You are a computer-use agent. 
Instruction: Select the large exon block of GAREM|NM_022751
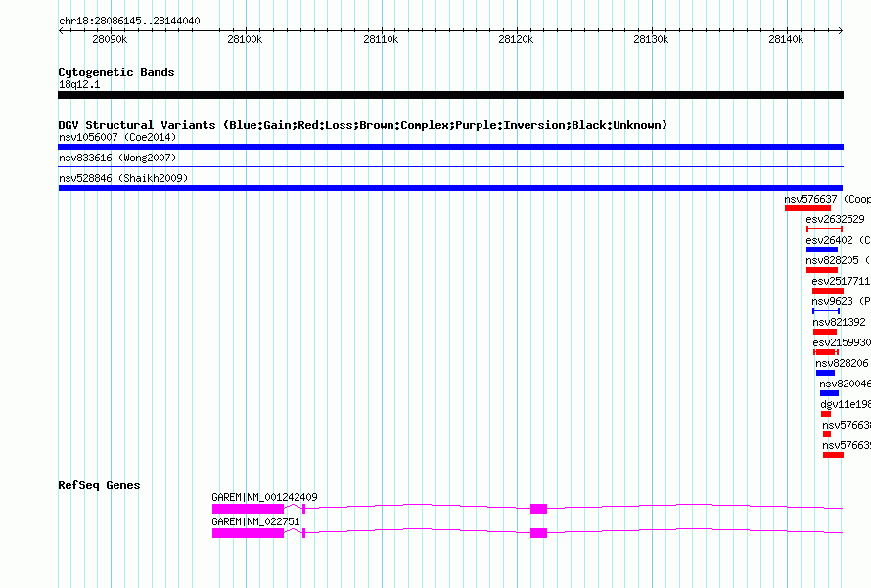click(x=249, y=533)
